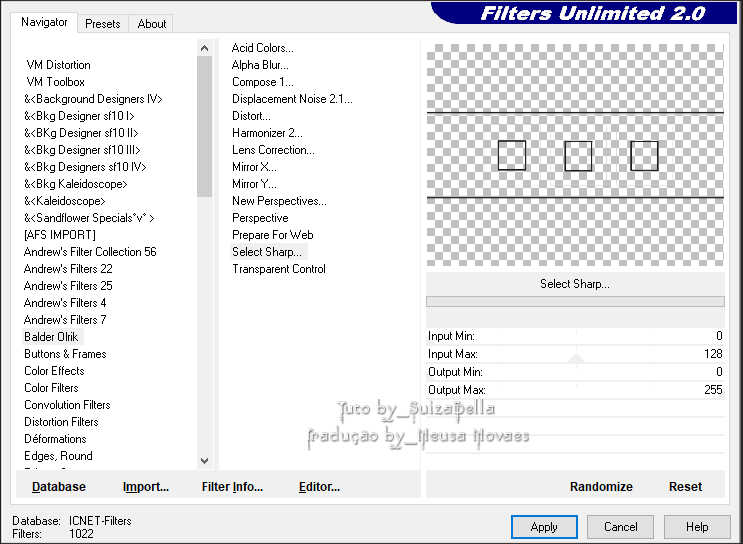743x544 pixels.
Task: Select [AFS IMPORT] category
Action: (x=60, y=235)
